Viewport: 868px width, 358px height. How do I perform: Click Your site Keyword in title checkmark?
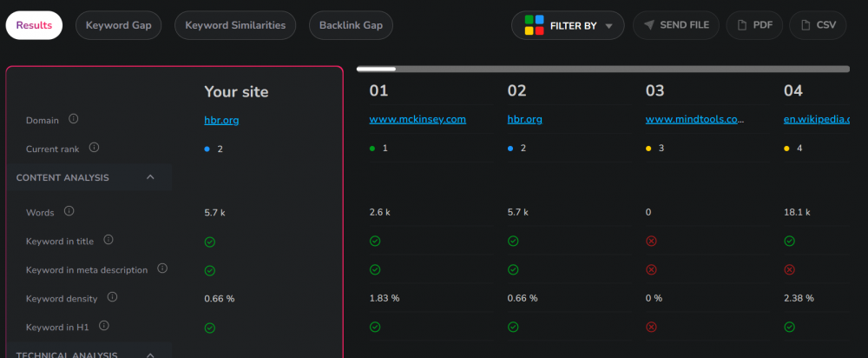pos(210,242)
